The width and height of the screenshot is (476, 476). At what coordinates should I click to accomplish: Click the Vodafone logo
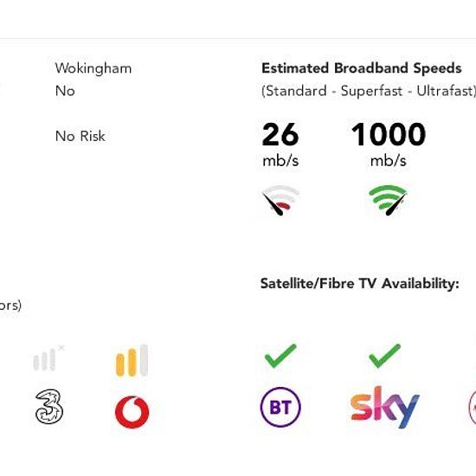(132, 412)
